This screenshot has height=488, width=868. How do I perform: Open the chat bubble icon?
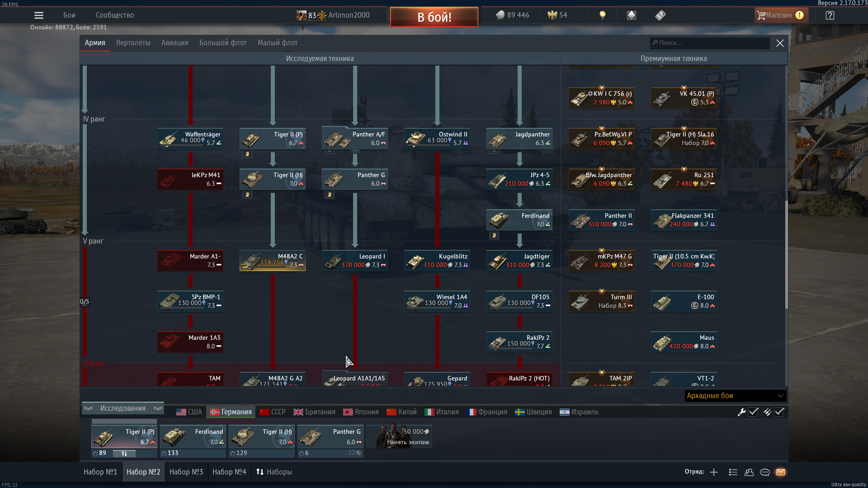tap(765, 472)
